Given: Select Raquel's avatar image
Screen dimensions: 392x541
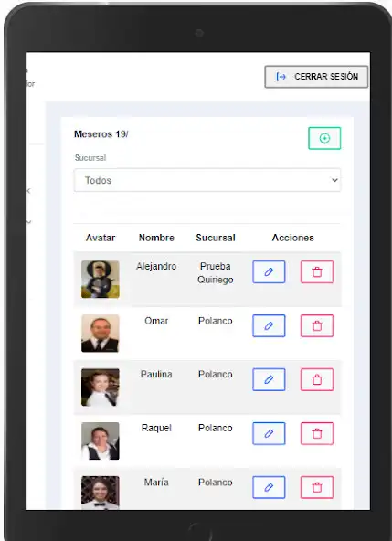Looking at the screenshot, I should tap(101, 441).
